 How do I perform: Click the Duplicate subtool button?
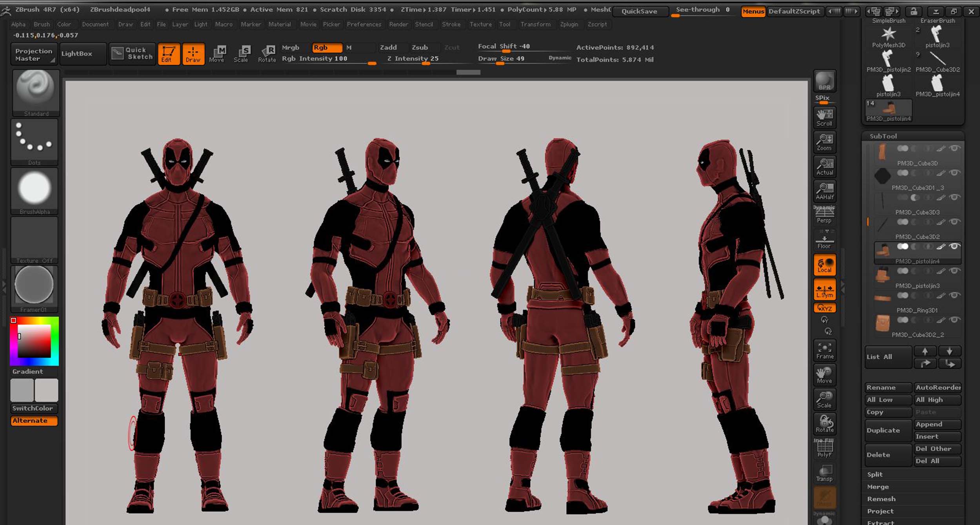click(888, 431)
